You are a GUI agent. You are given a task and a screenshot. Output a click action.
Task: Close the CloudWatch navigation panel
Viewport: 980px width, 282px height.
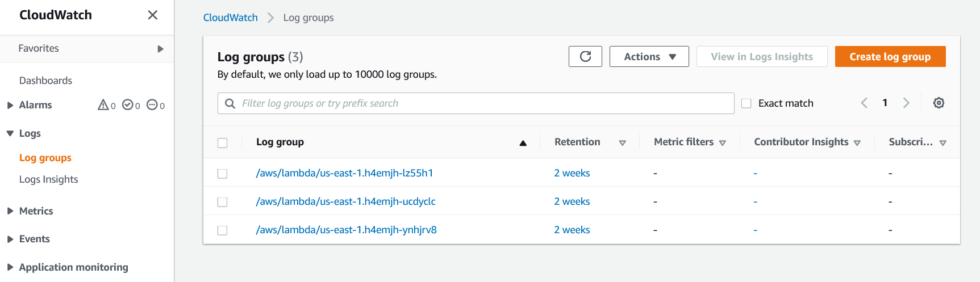(152, 15)
